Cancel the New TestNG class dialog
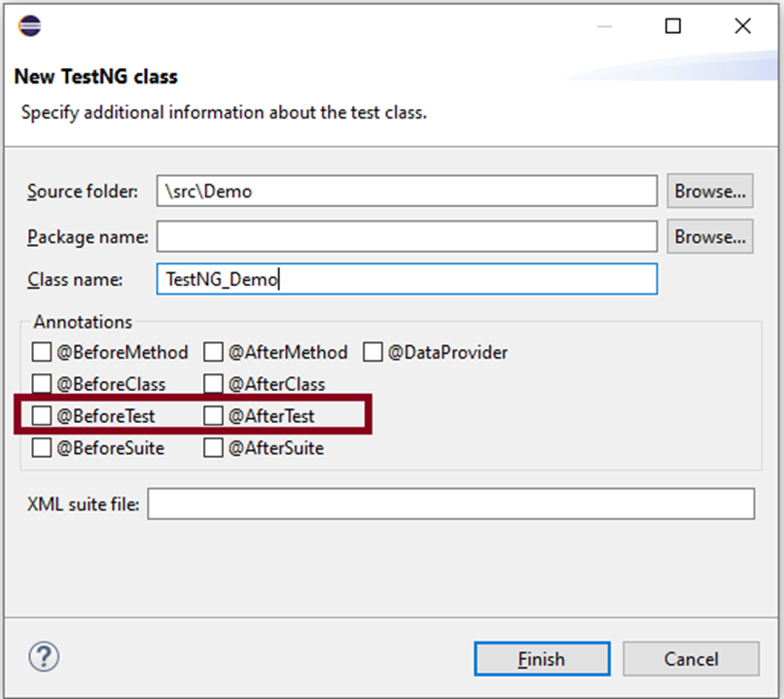784x699 pixels. pyautogui.click(x=691, y=659)
